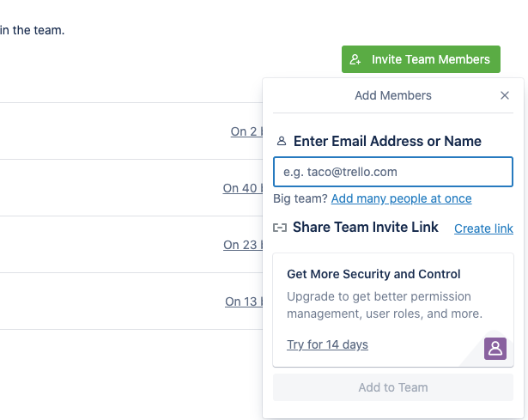
Task: Click the "Share Team Invite Link" heading
Action: pos(366,228)
